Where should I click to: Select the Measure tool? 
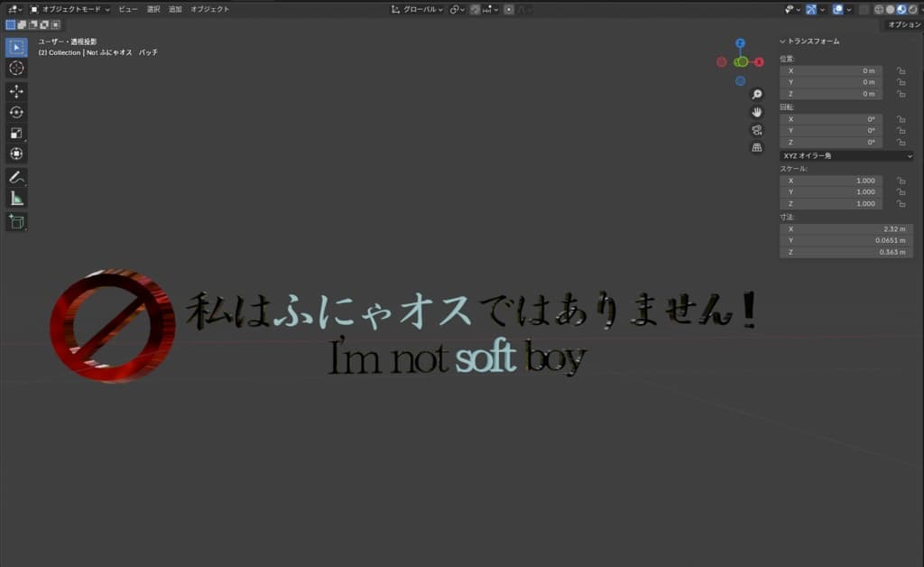tap(15, 198)
